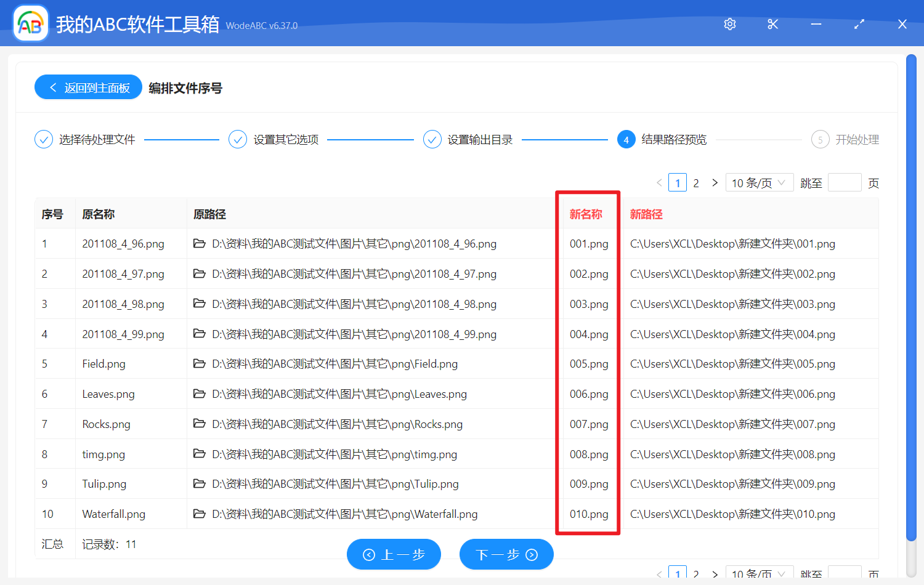Toggle fullscreen using the arrows icon
The width and height of the screenshot is (924, 585).
click(x=859, y=24)
